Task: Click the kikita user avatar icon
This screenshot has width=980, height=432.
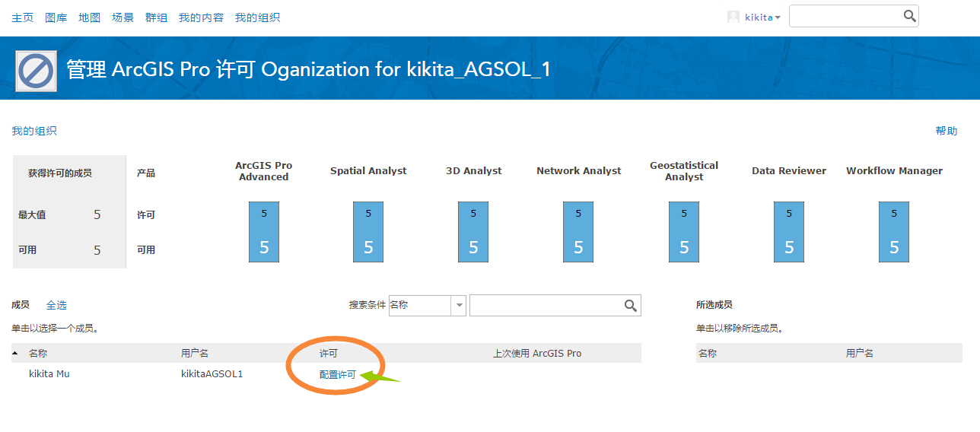Action: point(733,17)
